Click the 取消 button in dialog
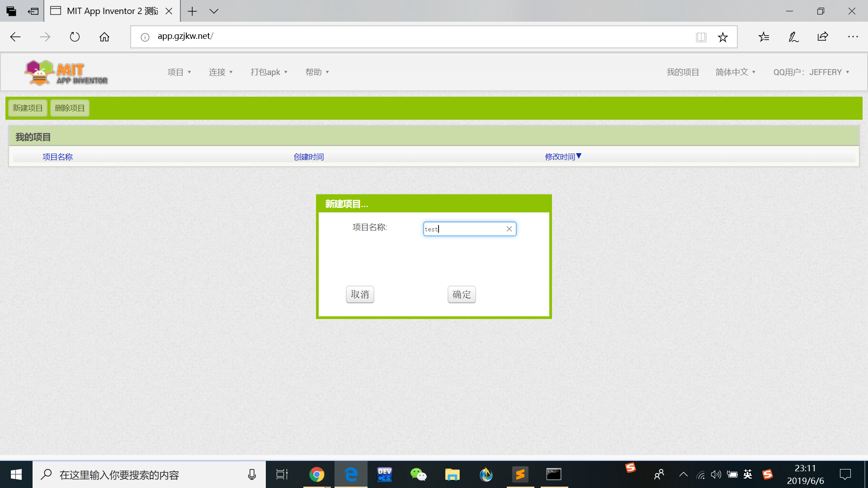Screen dimensions: 868x488 (360, 295)
